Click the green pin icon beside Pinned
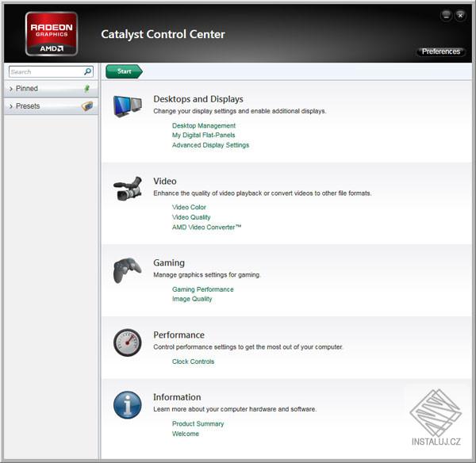Viewport: 476px width, 463px height. (x=86, y=88)
